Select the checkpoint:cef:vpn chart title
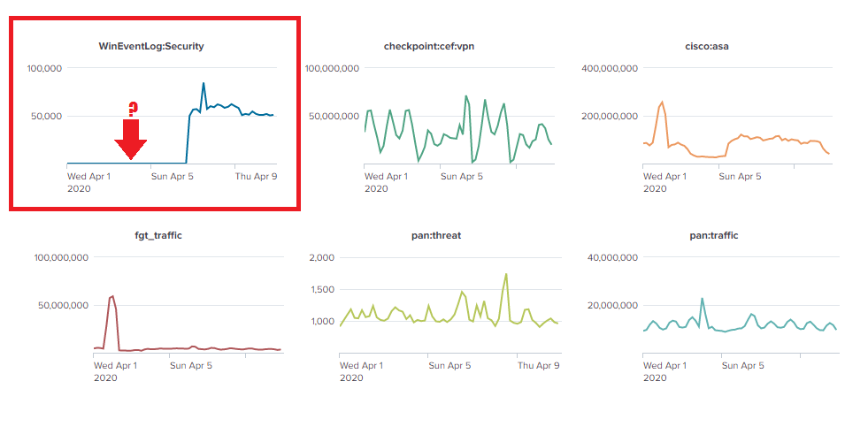The image size is (868, 442). click(428, 46)
